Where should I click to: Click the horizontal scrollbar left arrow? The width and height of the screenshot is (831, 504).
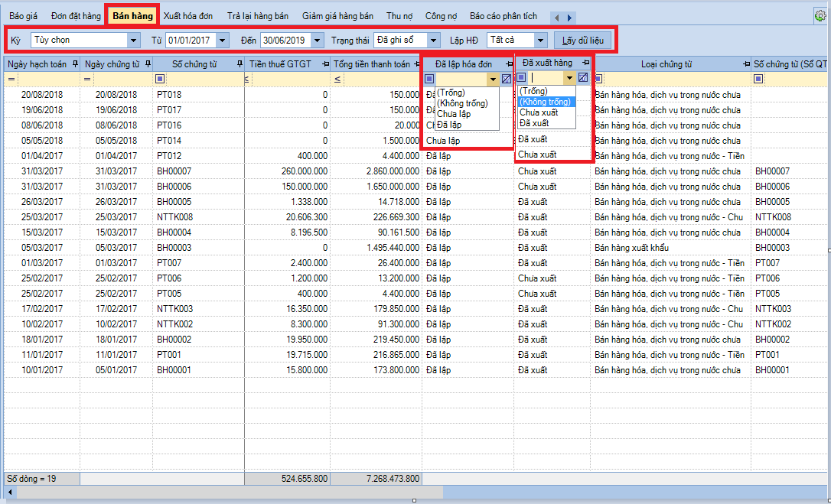click(9, 493)
